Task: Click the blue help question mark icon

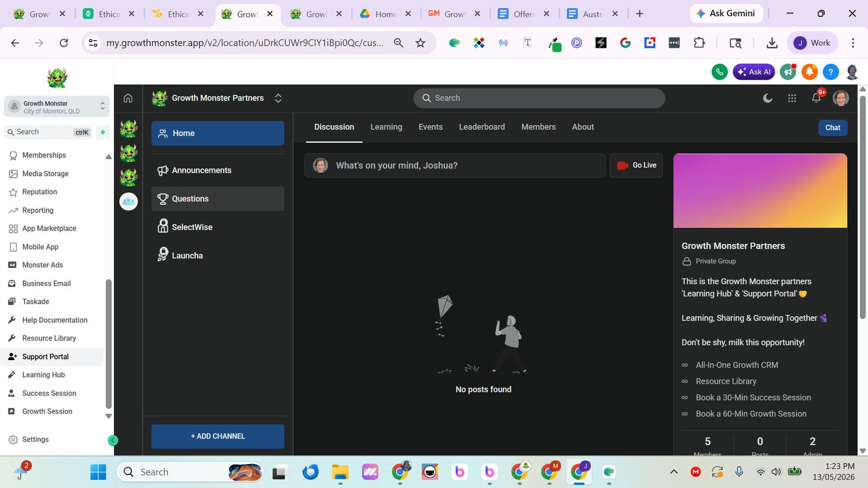Action: (x=831, y=72)
